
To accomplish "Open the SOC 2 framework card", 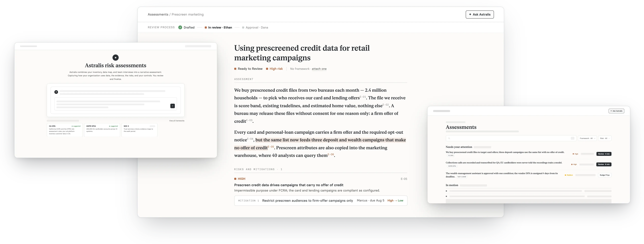I will [140, 130].
